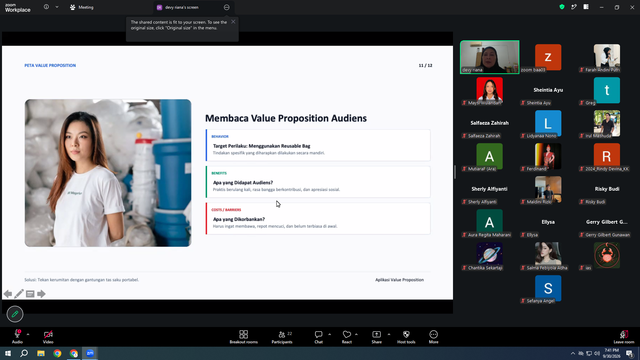Select the Gerry Gilbert Gunawan tile
640x360 pixels.
point(607,223)
